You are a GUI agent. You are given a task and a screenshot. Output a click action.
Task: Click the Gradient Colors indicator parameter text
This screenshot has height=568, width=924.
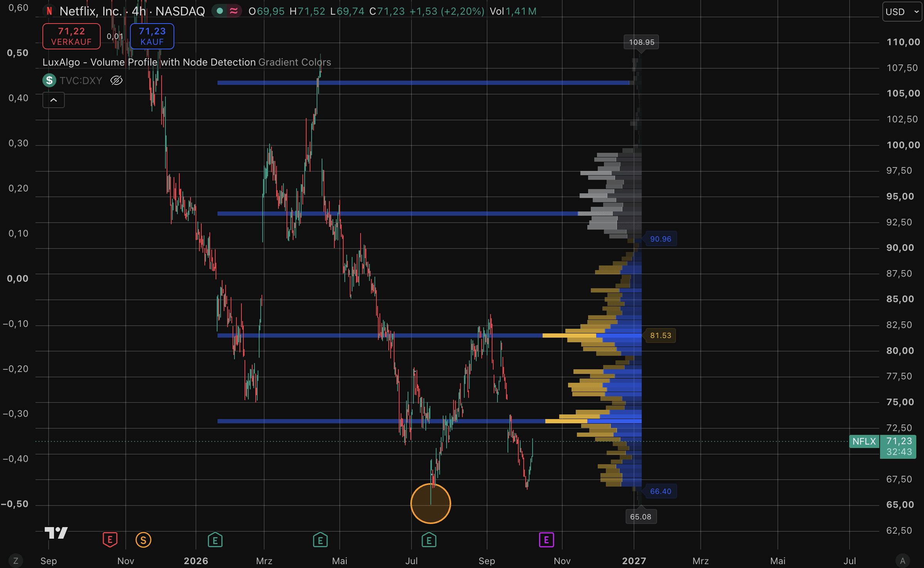pyautogui.click(x=295, y=62)
